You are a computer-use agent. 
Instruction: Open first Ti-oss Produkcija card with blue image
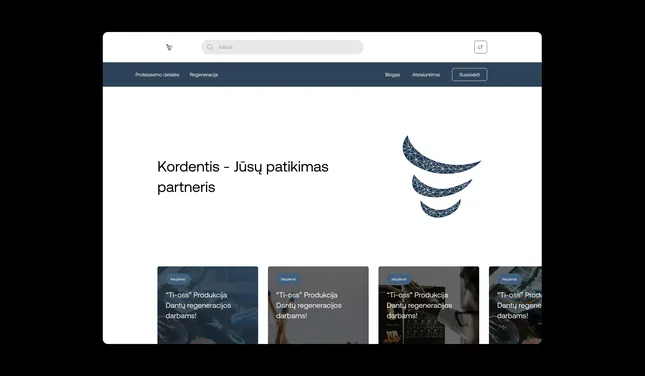tap(208, 305)
